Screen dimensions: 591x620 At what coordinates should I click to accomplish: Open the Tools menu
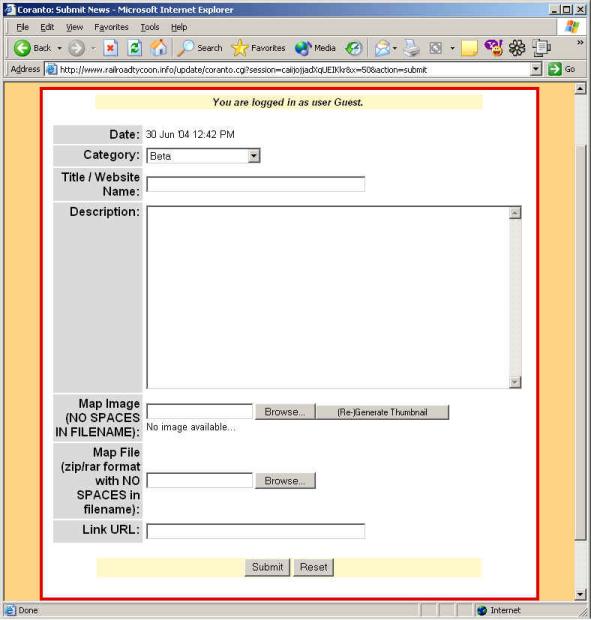coord(150,27)
